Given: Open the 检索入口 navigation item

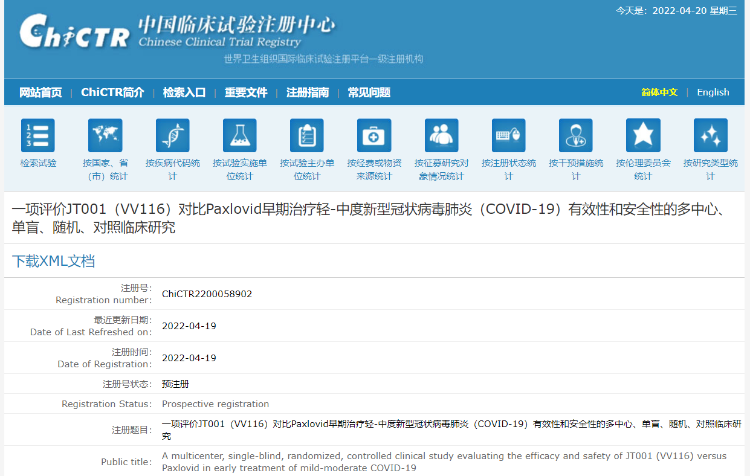Looking at the screenshot, I should coord(184,92).
